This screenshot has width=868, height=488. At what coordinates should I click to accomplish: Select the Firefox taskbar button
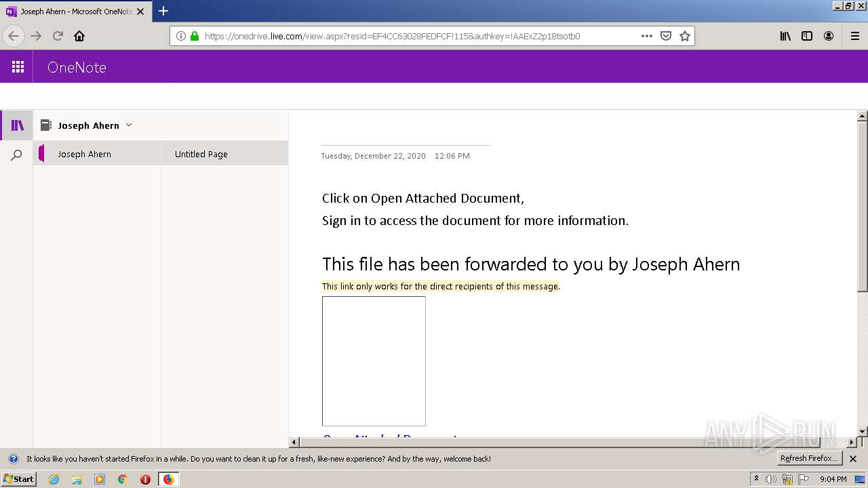pos(168,479)
